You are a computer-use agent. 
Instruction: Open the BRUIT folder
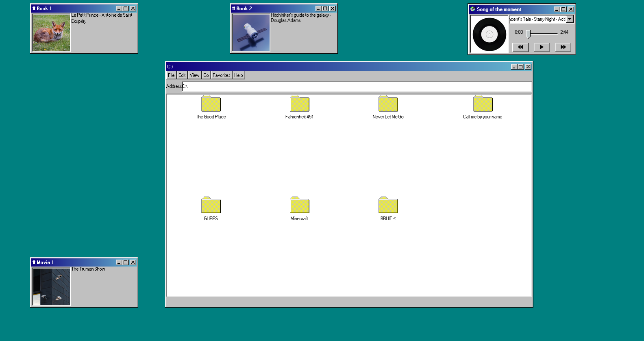tap(388, 205)
